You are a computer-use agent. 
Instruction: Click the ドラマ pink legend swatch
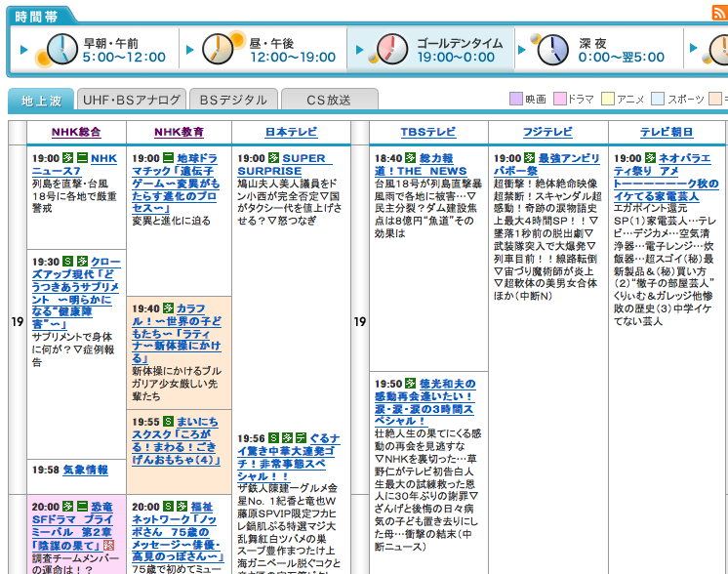click(x=560, y=99)
